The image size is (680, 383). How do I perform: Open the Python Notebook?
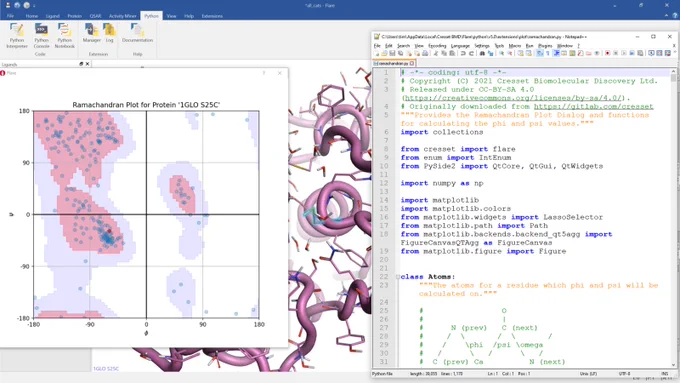65,36
